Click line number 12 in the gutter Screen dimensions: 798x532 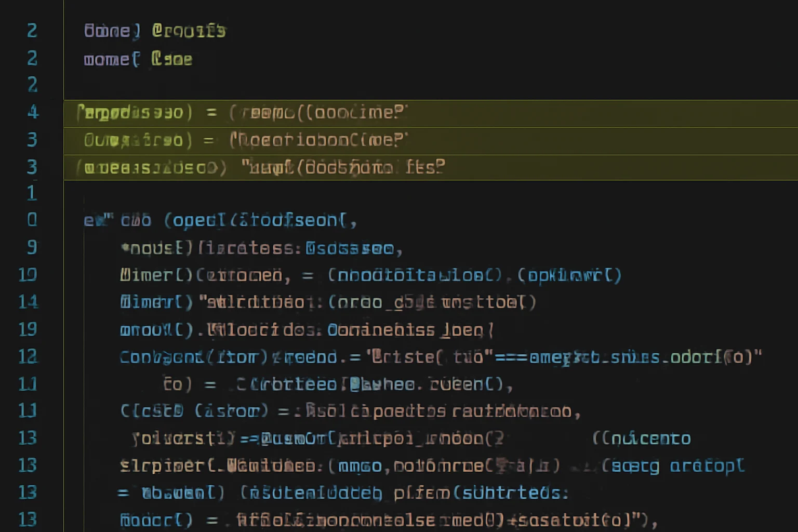point(29,357)
